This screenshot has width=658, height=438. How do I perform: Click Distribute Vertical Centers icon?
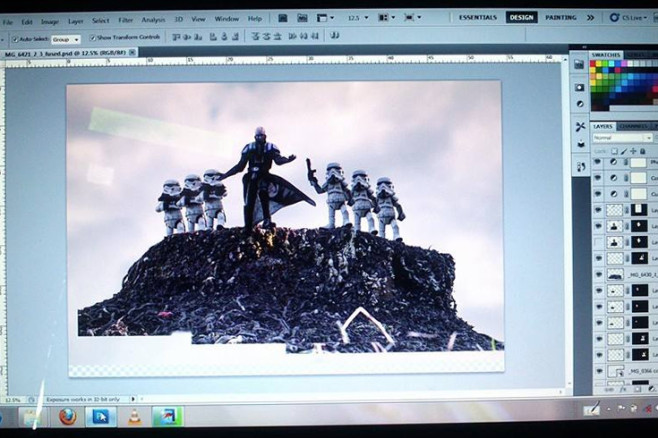pos(266,36)
